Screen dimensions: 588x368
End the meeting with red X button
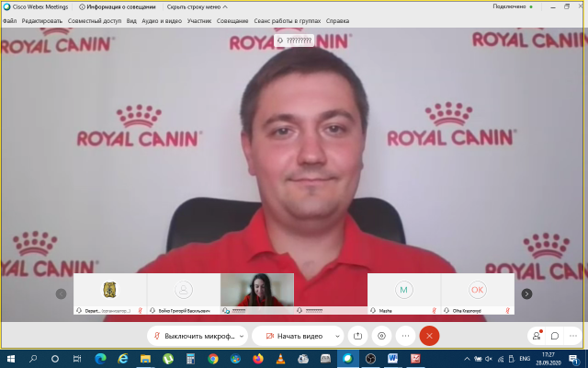(429, 336)
